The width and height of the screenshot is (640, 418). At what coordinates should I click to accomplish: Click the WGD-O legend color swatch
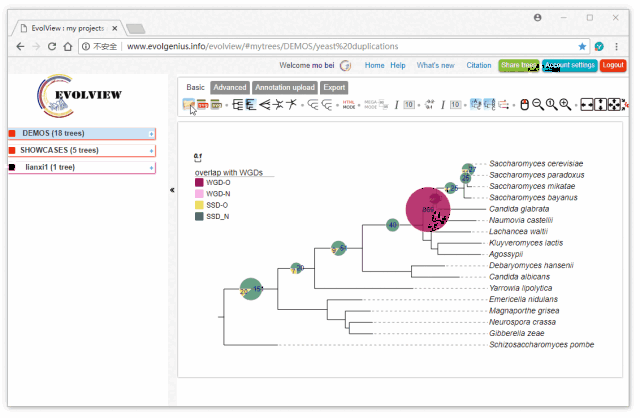199,182
